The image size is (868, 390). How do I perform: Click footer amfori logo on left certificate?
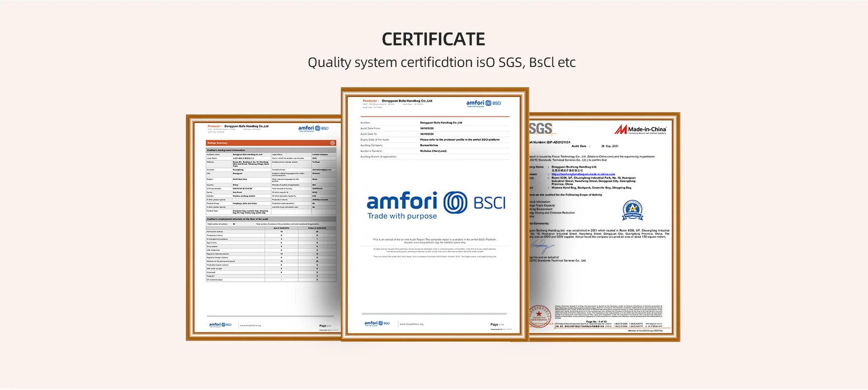click(220, 325)
